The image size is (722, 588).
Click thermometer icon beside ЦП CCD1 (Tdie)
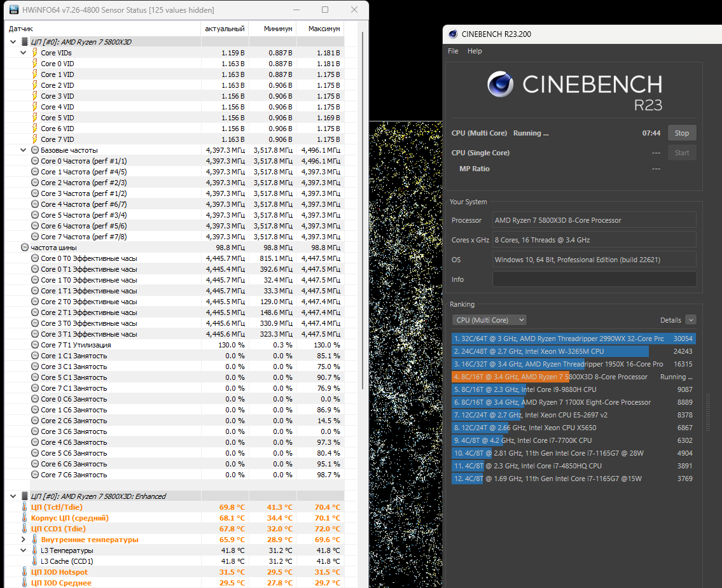pyautogui.click(x=25, y=529)
